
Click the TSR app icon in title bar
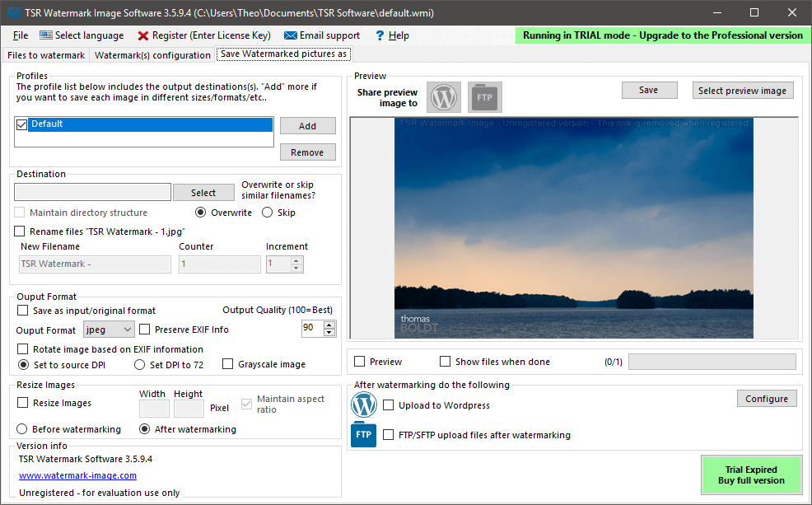(13, 13)
